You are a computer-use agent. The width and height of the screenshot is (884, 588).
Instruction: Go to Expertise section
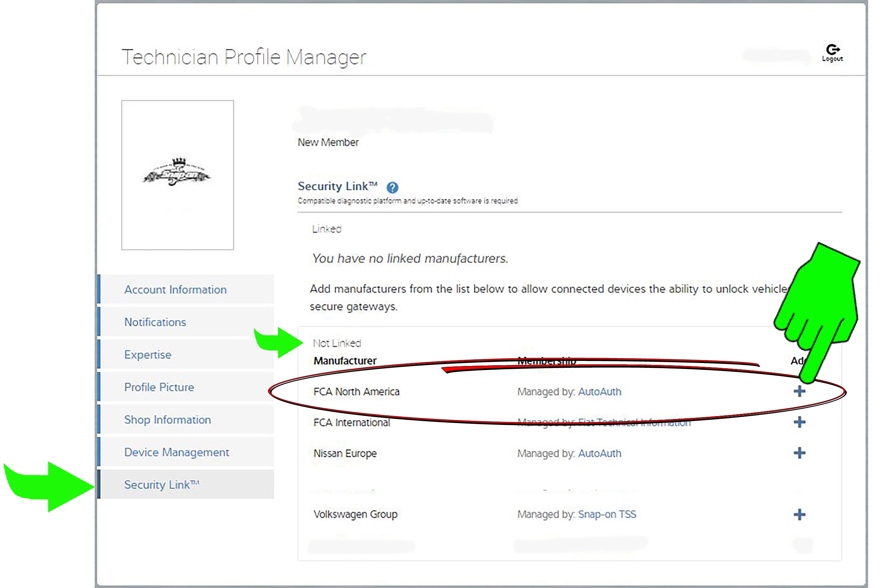tap(147, 355)
